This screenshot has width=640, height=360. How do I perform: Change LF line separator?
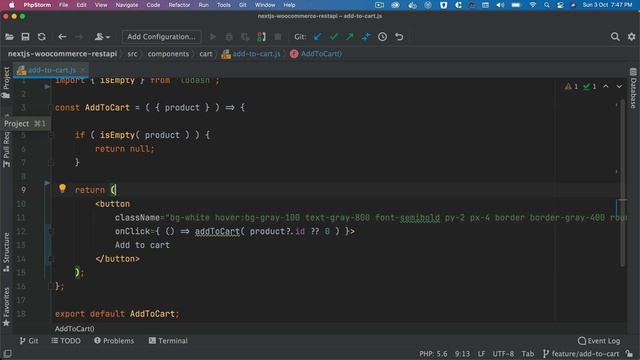click(482, 354)
